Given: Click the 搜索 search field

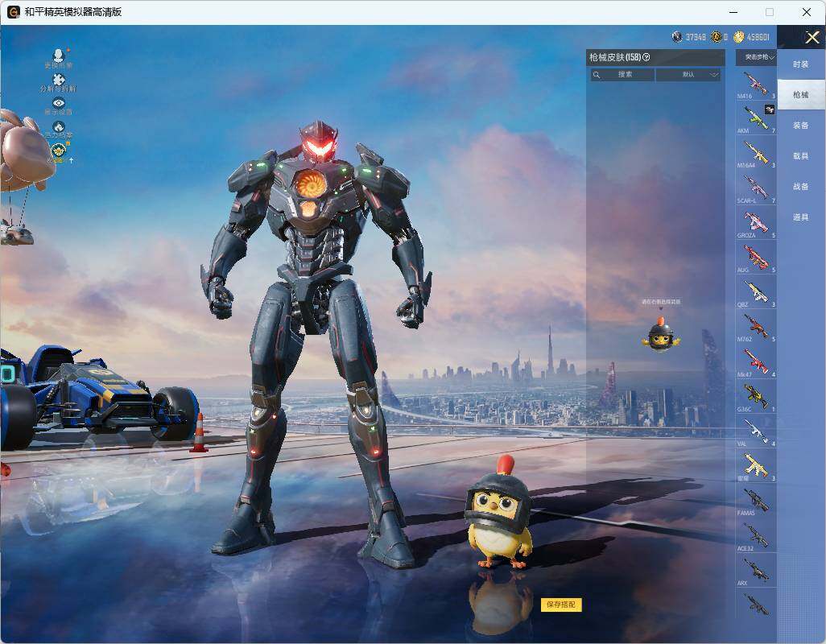Looking at the screenshot, I should coord(622,75).
